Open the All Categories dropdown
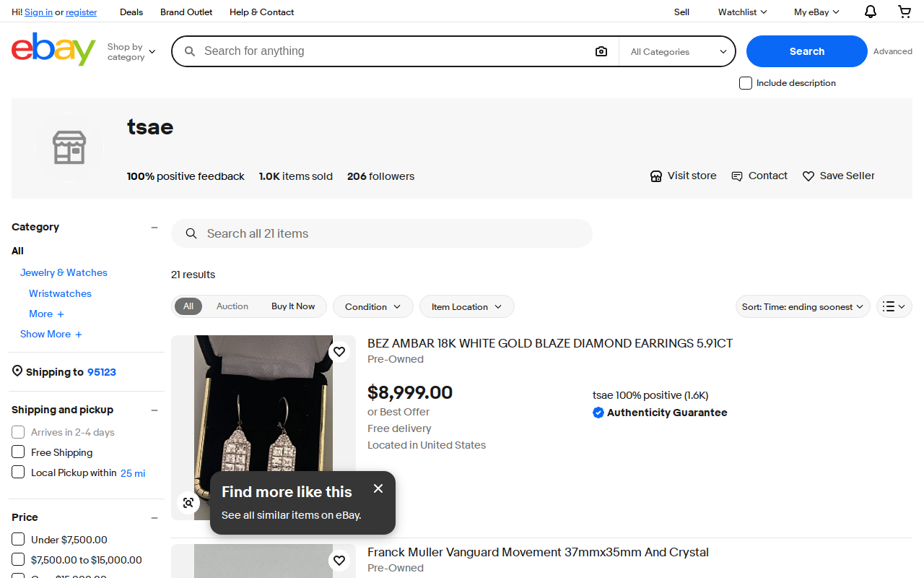The height and width of the screenshot is (578, 924). 678,51
